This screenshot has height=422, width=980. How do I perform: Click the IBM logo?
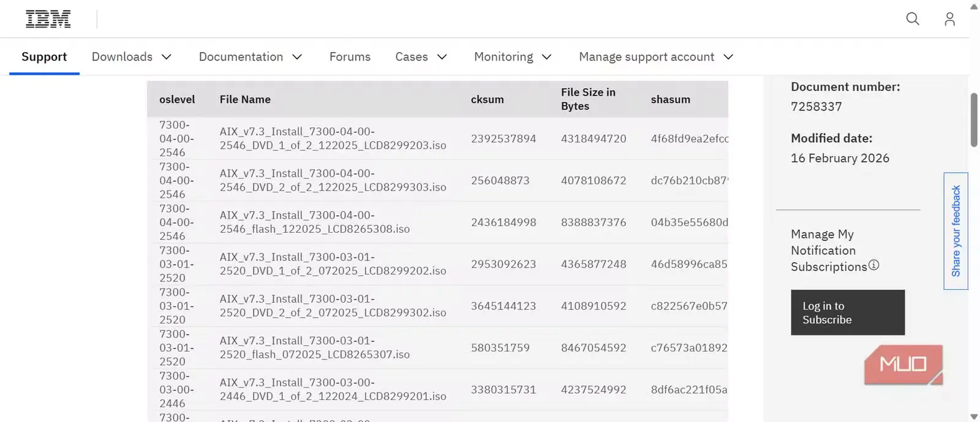point(48,19)
